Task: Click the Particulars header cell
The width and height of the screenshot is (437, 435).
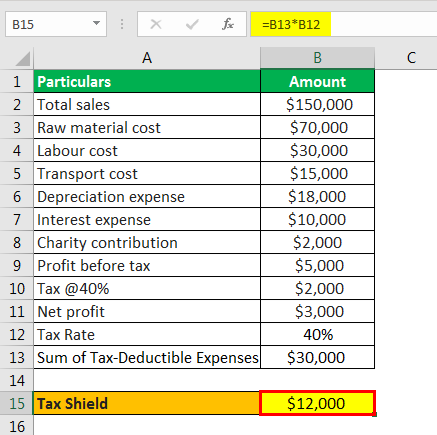Action: pyautogui.click(x=147, y=82)
